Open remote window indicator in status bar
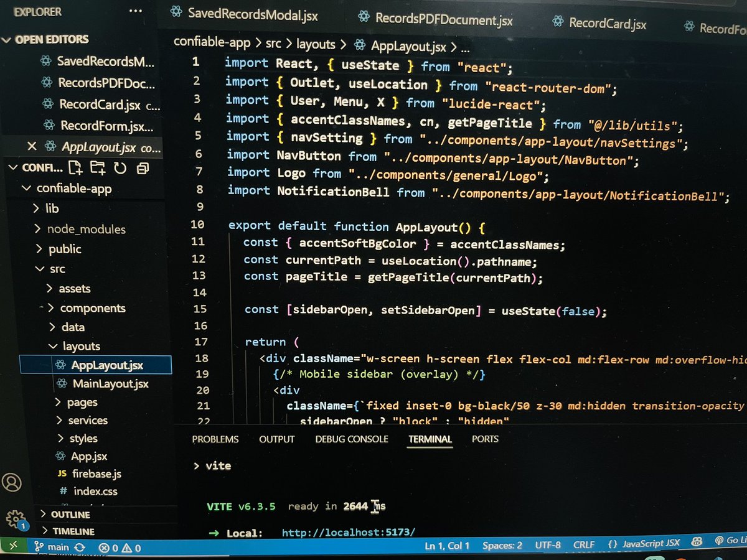This screenshot has height=560, width=747. 14,547
